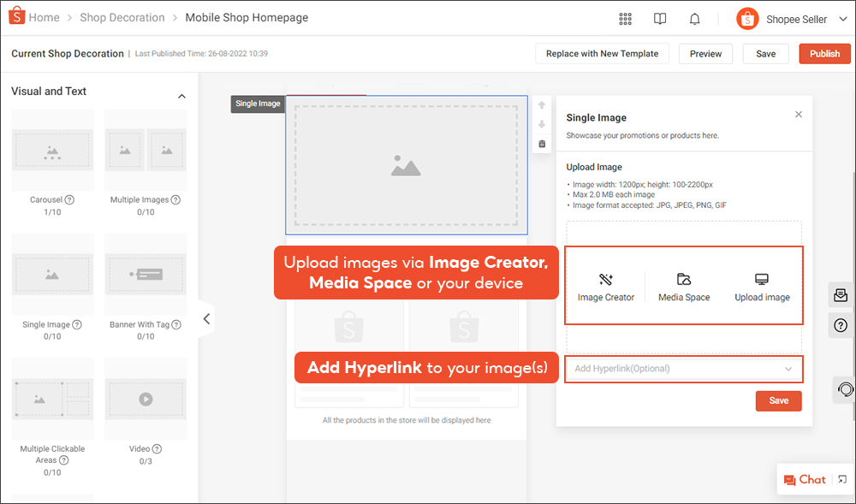This screenshot has height=504, width=856.
Task: Open the notifications bell
Action: [694, 19]
